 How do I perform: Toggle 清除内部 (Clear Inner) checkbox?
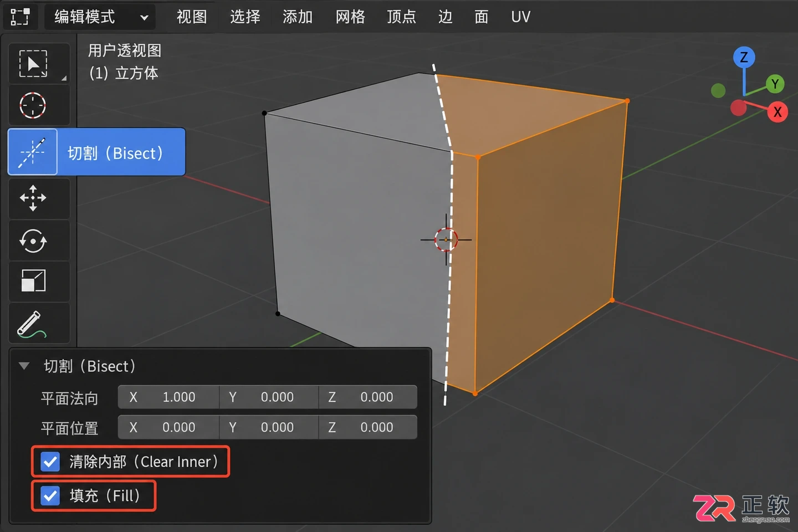[50, 462]
